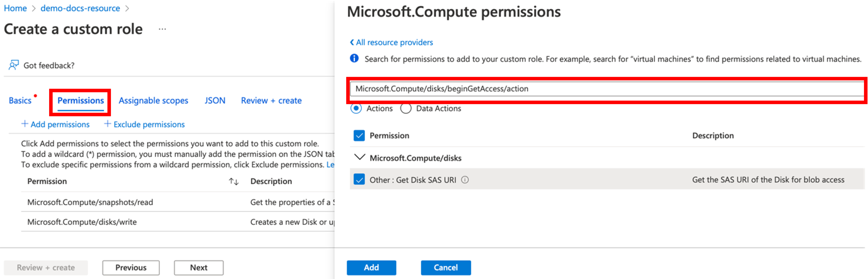Select the Microsoft.Compute/disks/write row
Image resolution: width=868 pixels, height=279 pixels.
pos(178,222)
